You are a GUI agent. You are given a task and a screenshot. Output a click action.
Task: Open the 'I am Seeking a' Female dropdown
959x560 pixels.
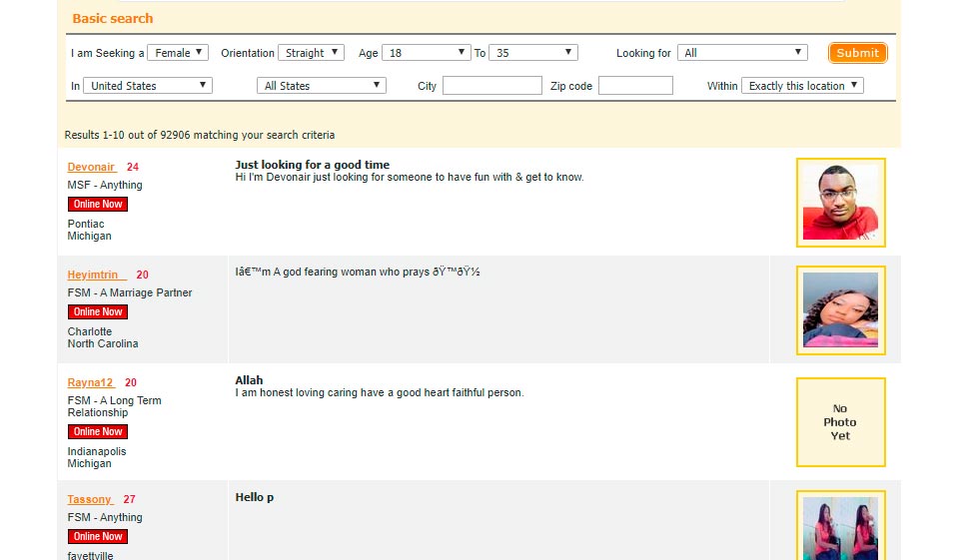click(178, 53)
